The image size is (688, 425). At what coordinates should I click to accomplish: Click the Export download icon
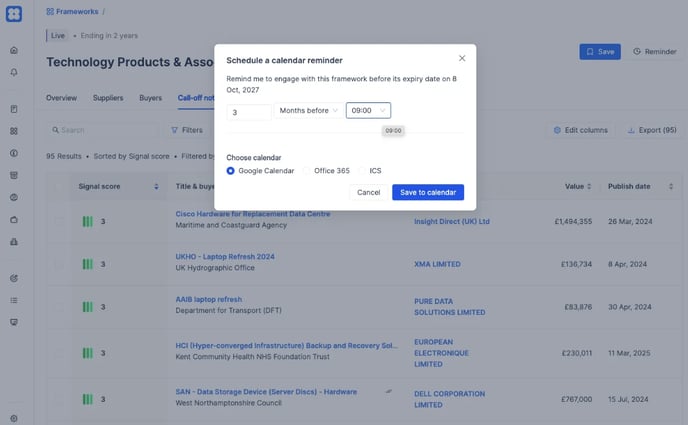tap(631, 130)
